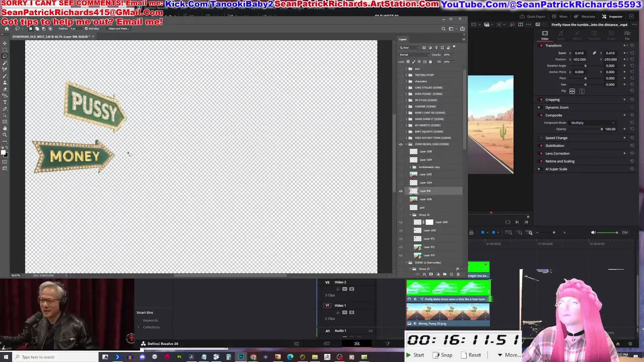Click the flip vertical icon
The image size is (644, 362).
pyautogui.click(x=582, y=91)
